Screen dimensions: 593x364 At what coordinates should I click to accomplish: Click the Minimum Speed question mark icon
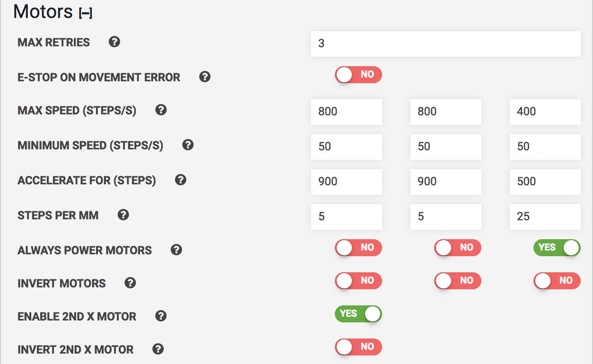point(188,145)
